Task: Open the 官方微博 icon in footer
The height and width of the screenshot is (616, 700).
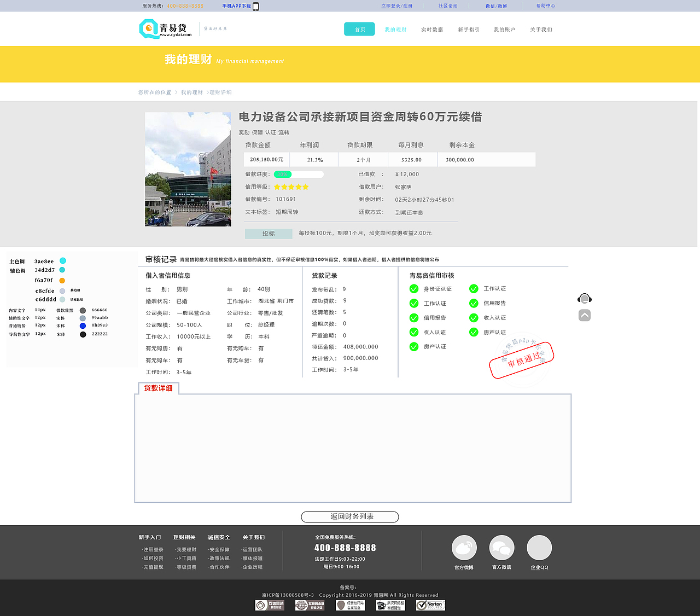Action: (464, 547)
